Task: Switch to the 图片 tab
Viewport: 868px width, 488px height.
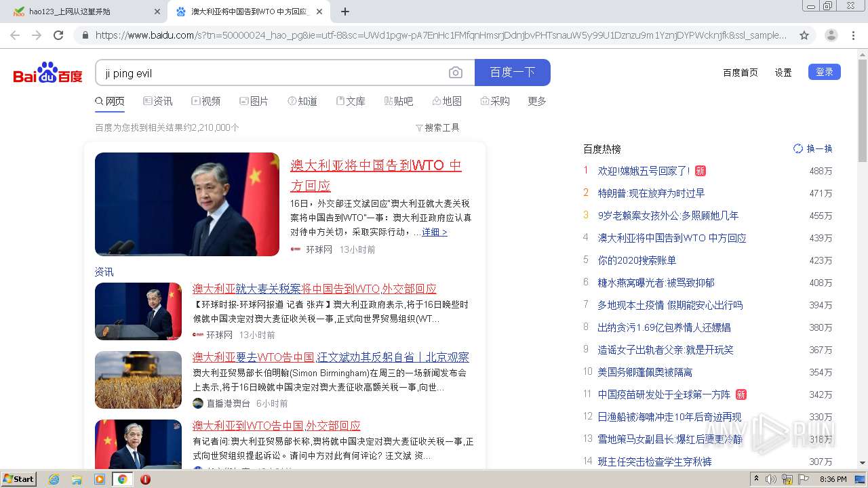Action: [x=254, y=101]
